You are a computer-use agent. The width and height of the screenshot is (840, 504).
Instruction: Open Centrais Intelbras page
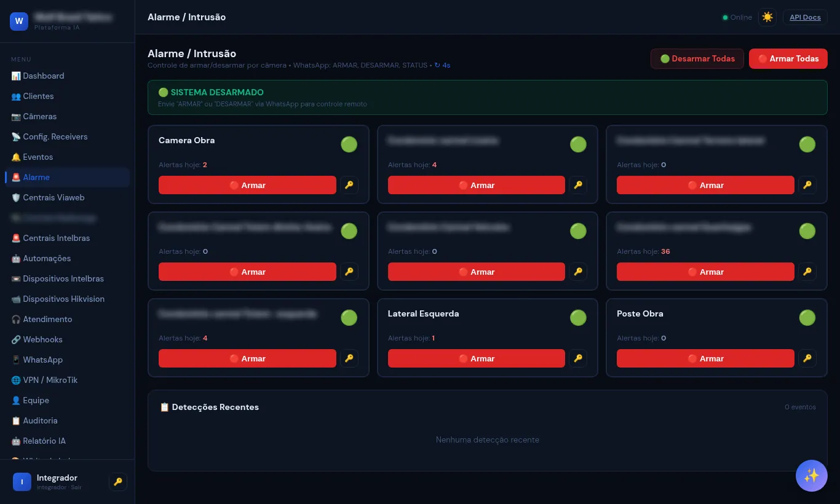click(x=67, y=238)
